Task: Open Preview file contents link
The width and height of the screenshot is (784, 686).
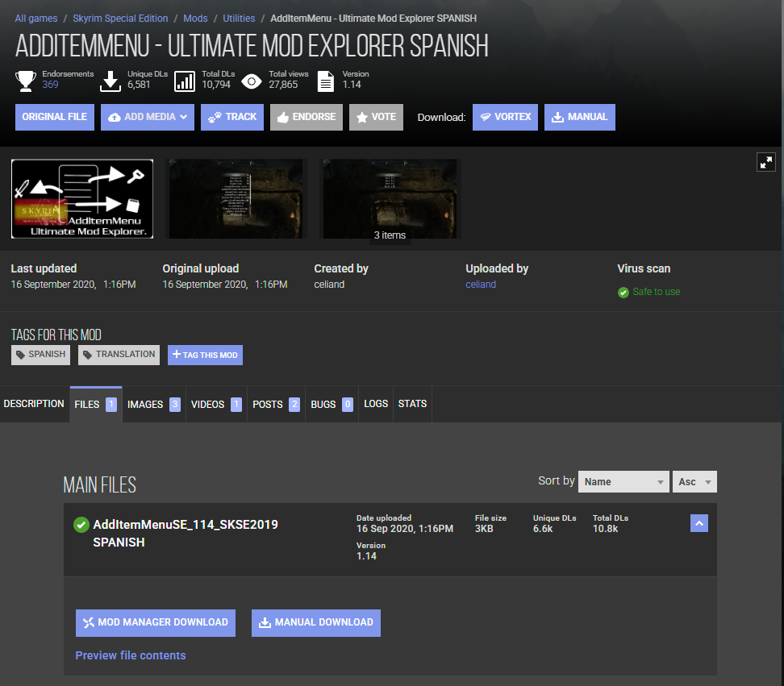Action: pyautogui.click(x=131, y=655)
